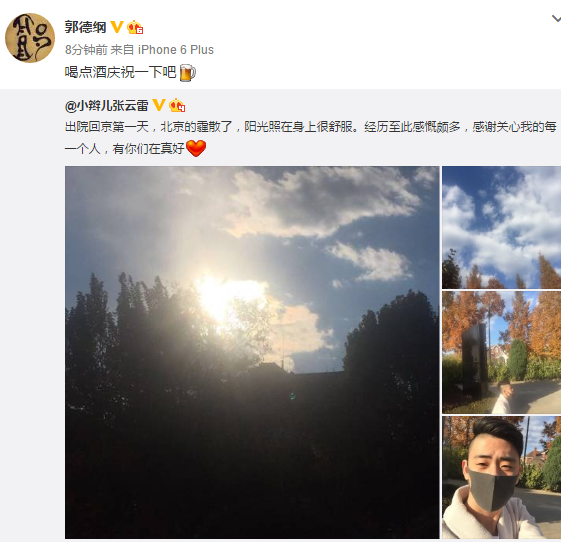Click the red heart emoji

click(x=196, y=148)
